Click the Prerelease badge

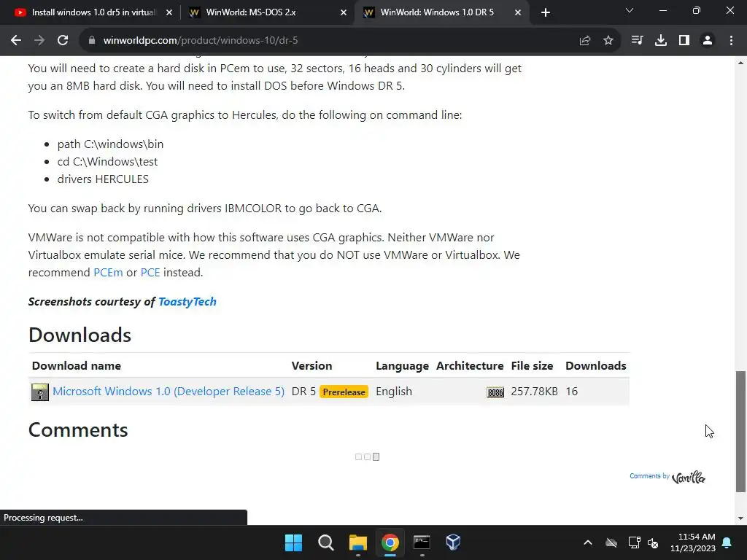[x=344, y=392]
